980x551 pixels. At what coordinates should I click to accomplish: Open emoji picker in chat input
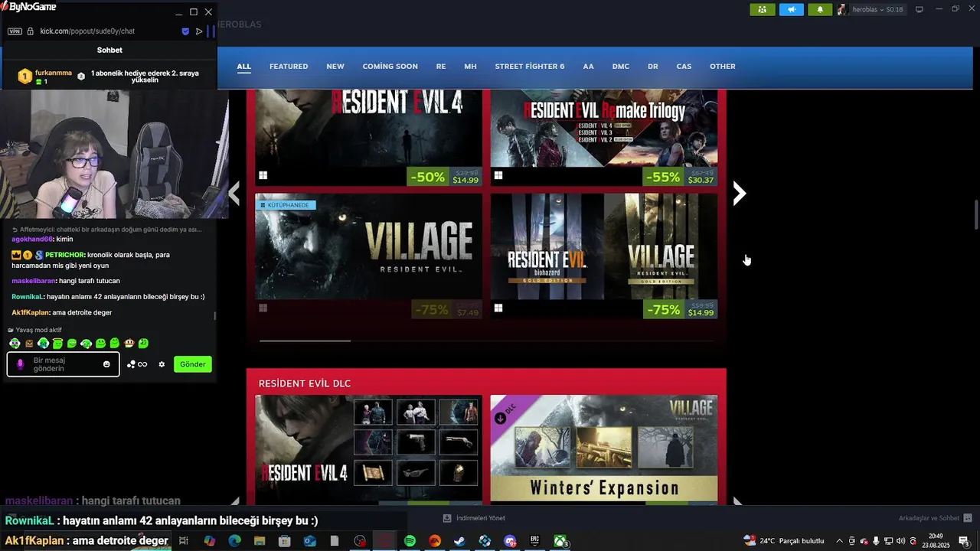coord(106,364)
